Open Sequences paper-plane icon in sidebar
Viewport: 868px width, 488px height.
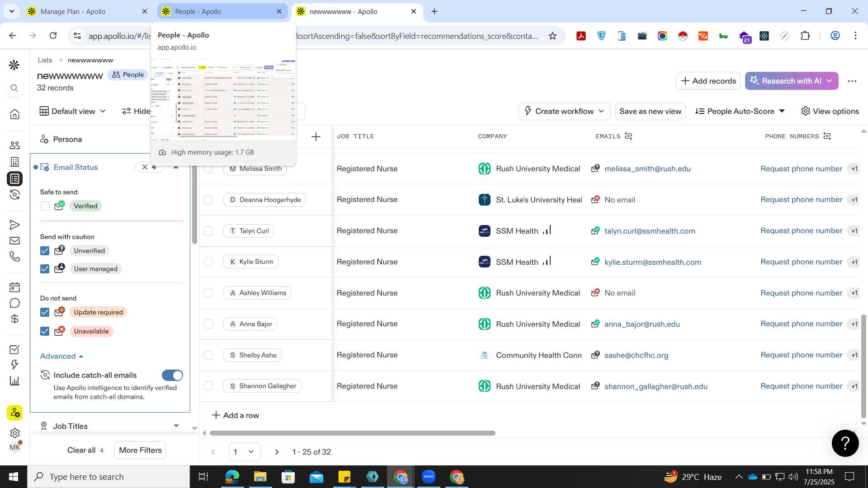(x=14, y=225)
